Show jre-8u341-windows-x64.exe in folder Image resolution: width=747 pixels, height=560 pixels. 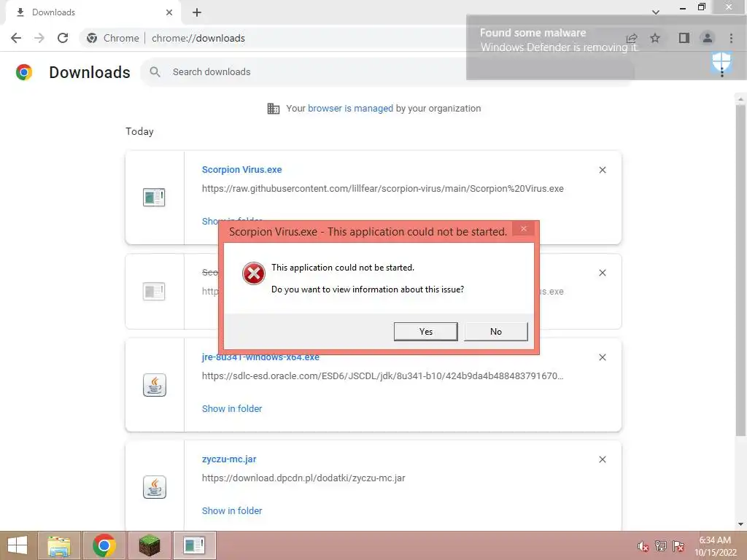[x=232, y=409]
